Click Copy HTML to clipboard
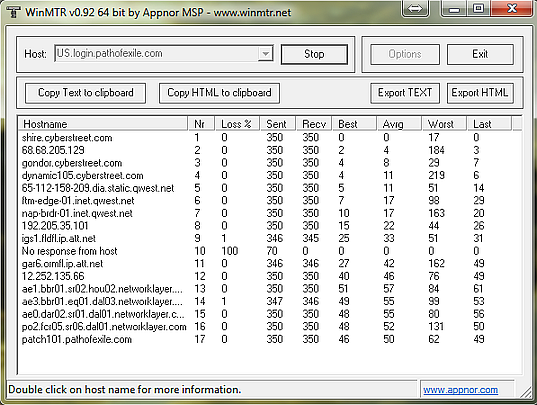Image resolution: width=537 pixels, height=405 pixels. point(219,93)
